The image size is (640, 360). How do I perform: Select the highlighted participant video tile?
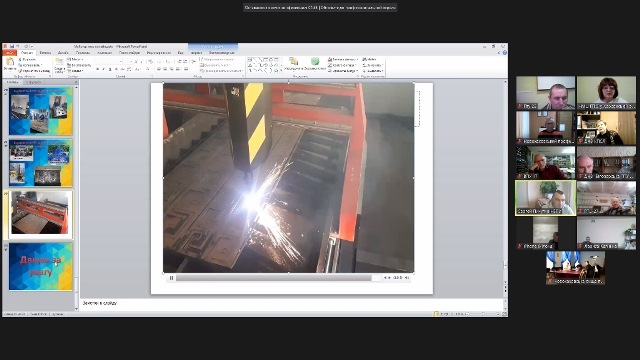click(545, 198)
